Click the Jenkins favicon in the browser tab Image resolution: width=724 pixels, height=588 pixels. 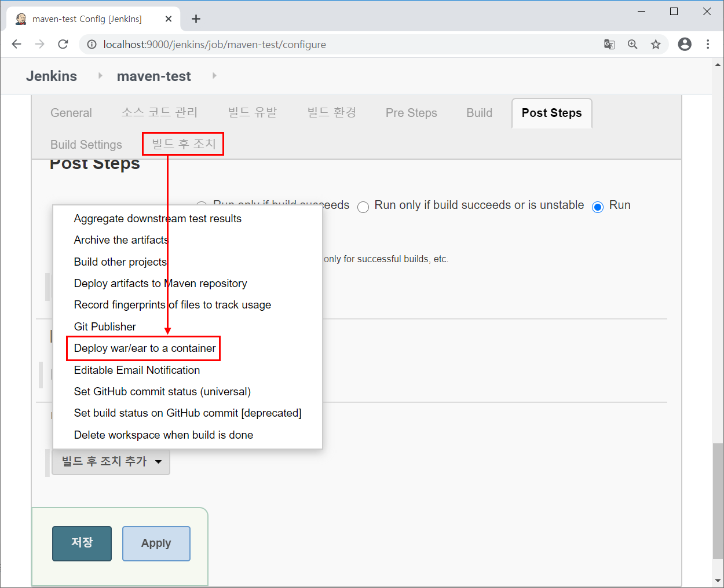click(21, 19)
